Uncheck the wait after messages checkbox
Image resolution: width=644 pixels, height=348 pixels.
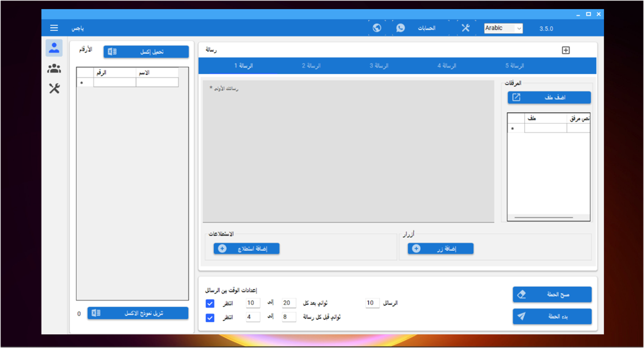click(x=210, y=303)
